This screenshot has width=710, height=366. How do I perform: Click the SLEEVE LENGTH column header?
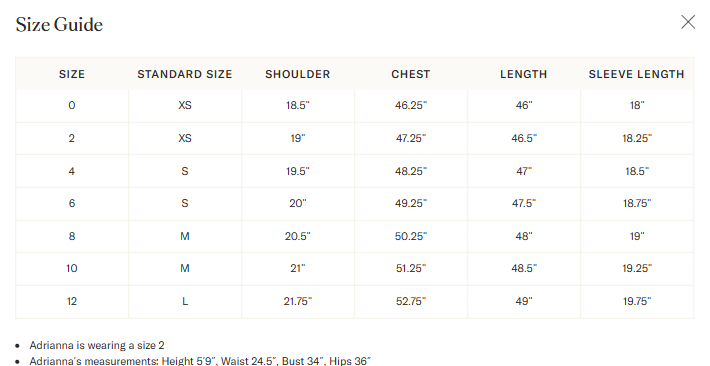point(637,74)
